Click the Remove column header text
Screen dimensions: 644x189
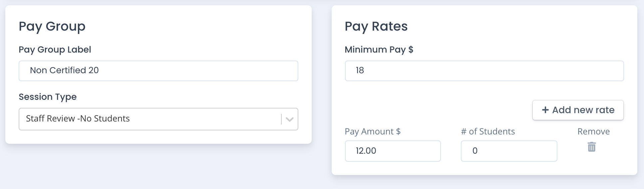pos(593,131)
